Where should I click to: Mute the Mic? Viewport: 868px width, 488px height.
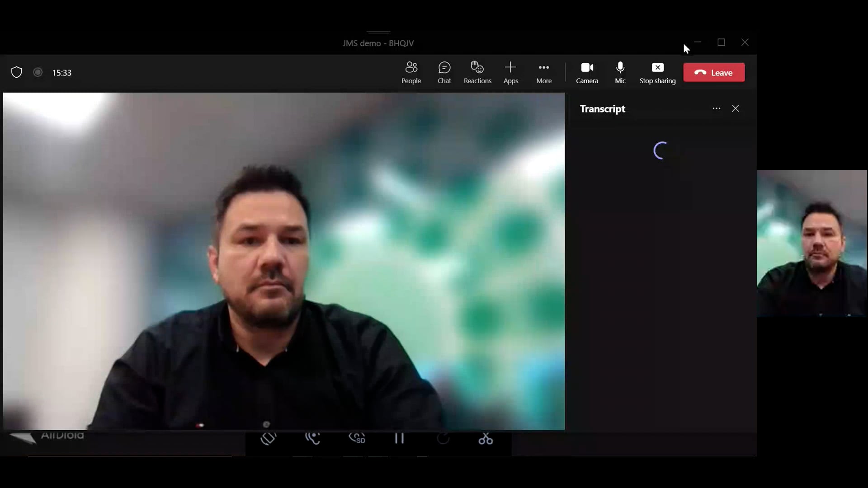click(620, 72)
